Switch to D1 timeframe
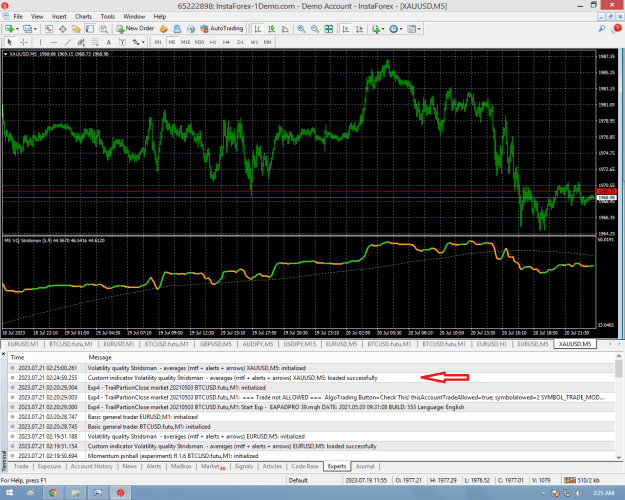Image resolution: width=625 pixels, height=500 pixels. [x=240, y=42]
